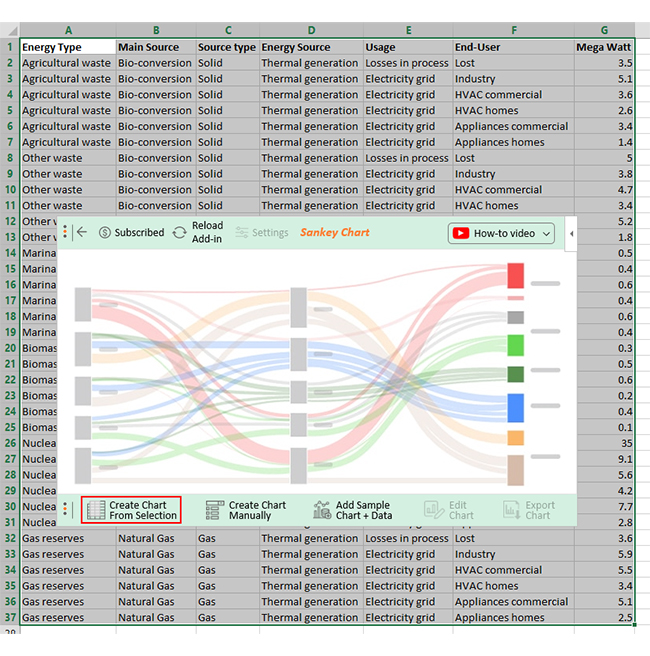The height and width of the screenshot is (656, 650).
Task: Click Agricultural waste cell in row 2
Action: tap(68, 63)
